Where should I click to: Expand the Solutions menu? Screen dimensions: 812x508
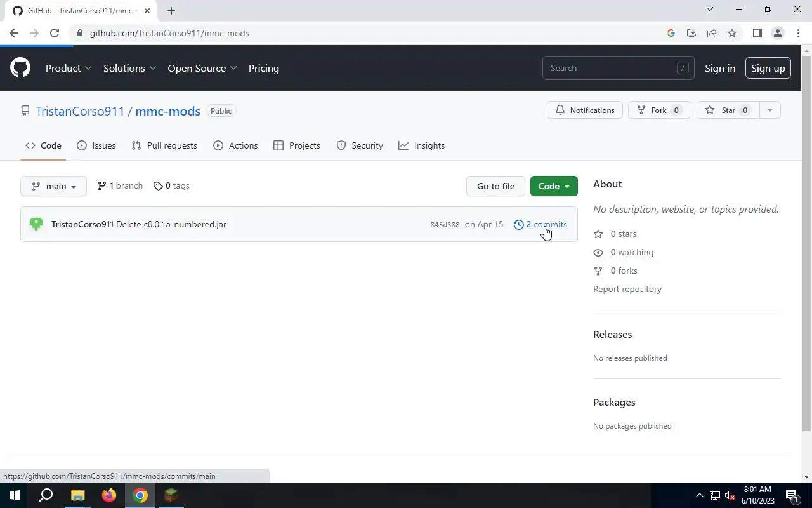(x=129, y=68)
